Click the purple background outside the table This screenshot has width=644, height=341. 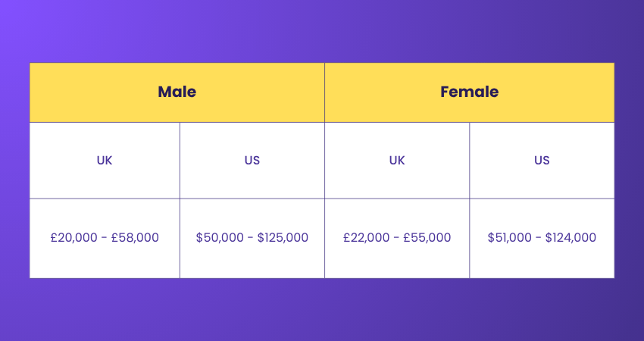pos(322,311)
